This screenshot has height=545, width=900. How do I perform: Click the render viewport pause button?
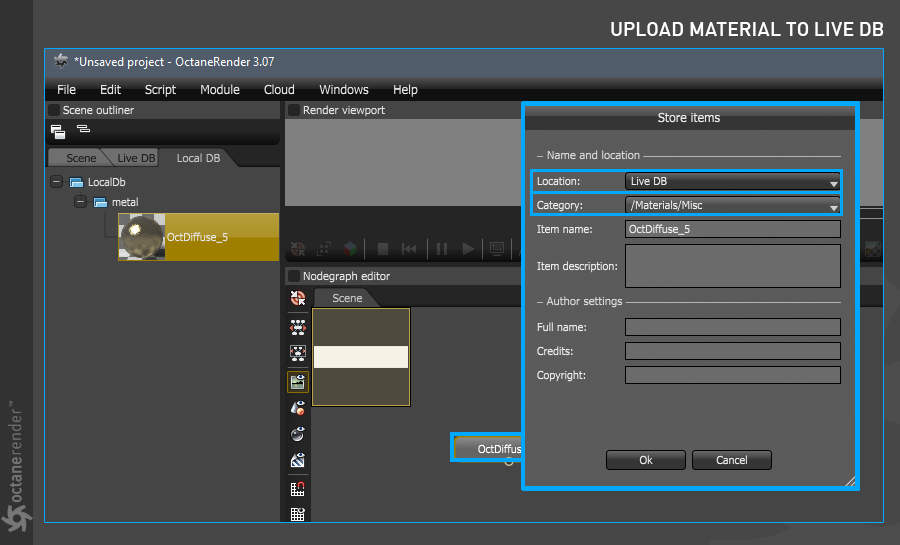click(x=441, y=249)
